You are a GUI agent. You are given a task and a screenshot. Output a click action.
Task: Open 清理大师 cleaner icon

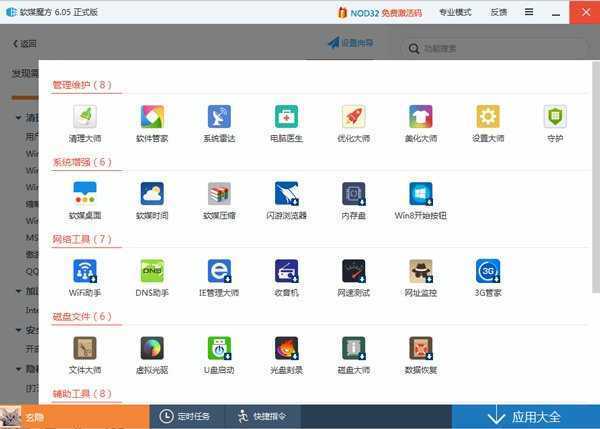pyautogui.click(x=85, y=116)
